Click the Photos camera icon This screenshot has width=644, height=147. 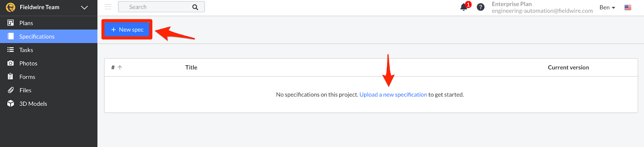(x=10, y=63)
